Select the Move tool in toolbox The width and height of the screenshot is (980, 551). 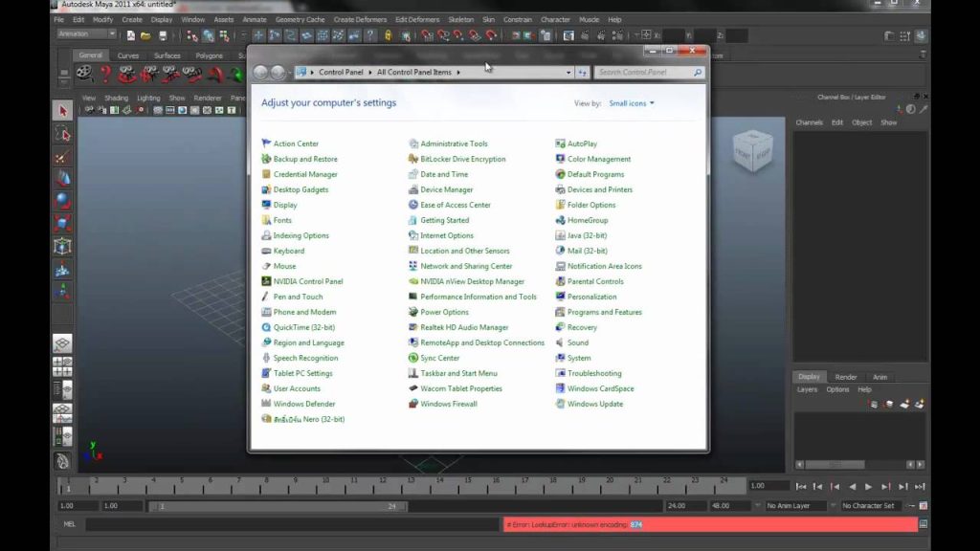62,179
